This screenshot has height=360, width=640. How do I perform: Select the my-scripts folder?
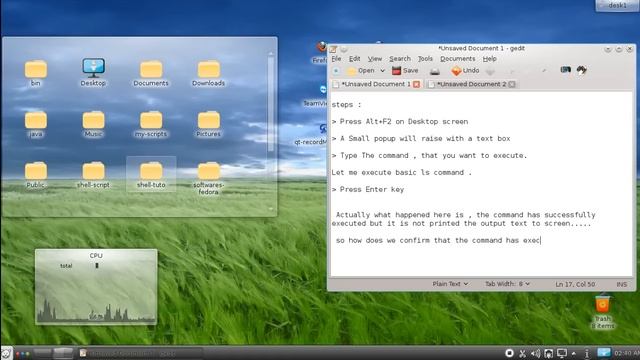click(x=151, y=124)
